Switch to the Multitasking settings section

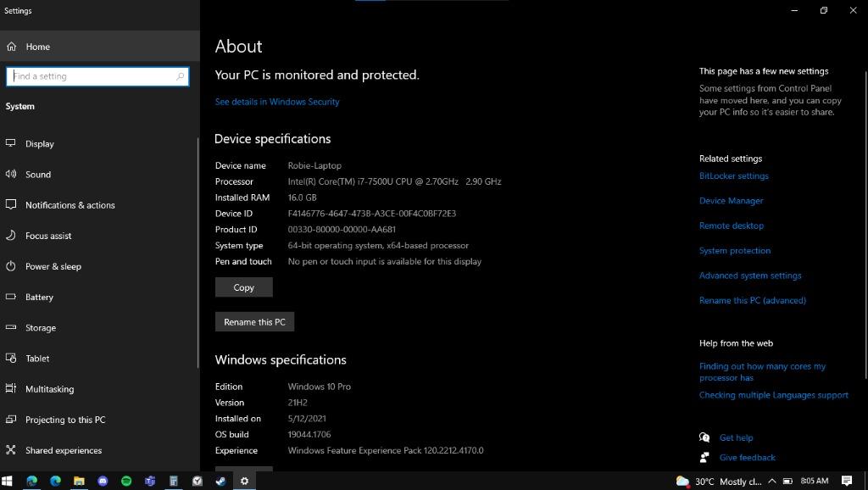(49, 389)
